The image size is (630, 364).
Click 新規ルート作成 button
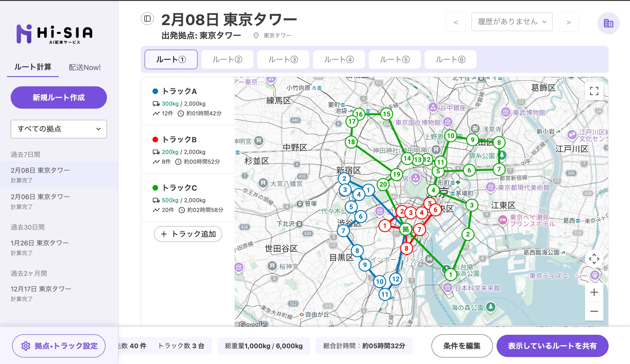coord(59,97)
